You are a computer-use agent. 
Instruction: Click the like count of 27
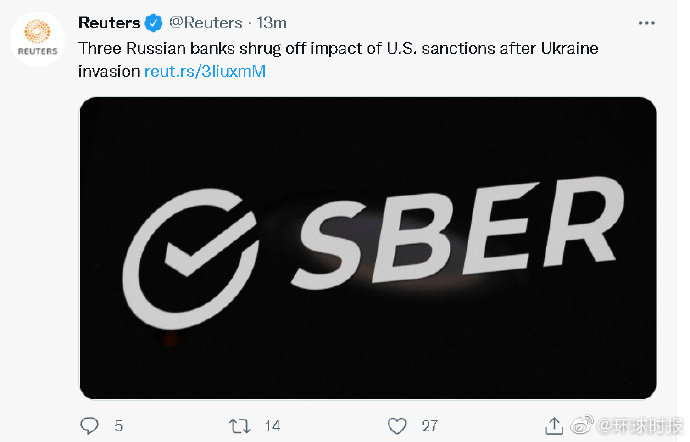pyautogui.click(x=429, y=425)
